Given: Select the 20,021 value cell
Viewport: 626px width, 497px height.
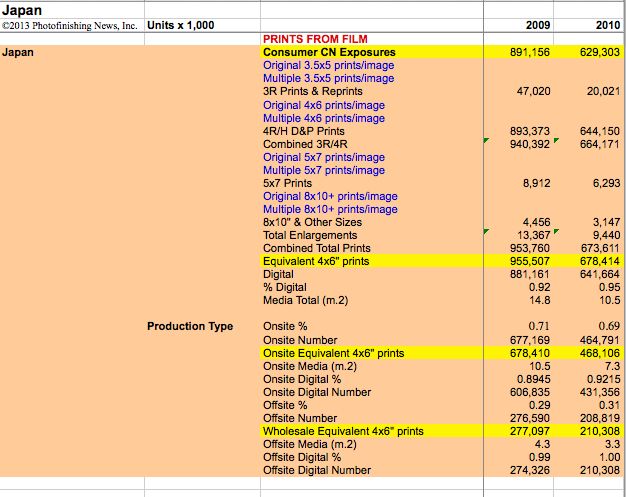Looking at the screenshot, I should [603, 91].
